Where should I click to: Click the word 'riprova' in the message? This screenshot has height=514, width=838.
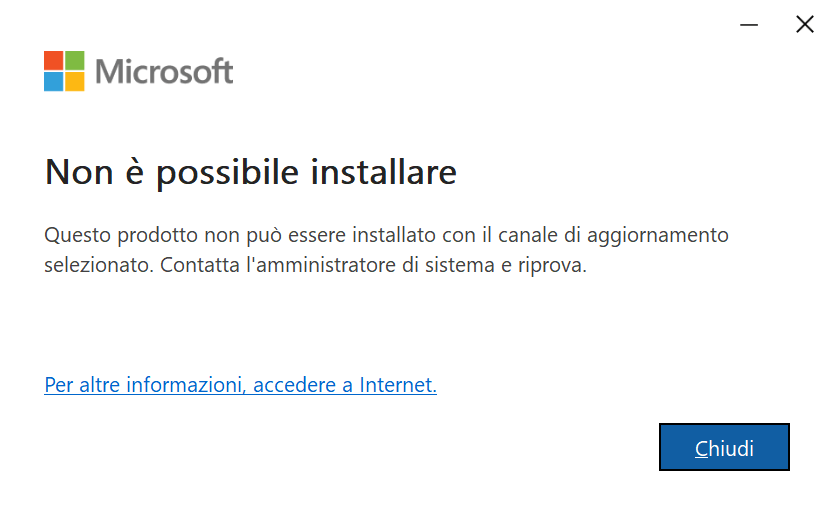click(552, 266)
